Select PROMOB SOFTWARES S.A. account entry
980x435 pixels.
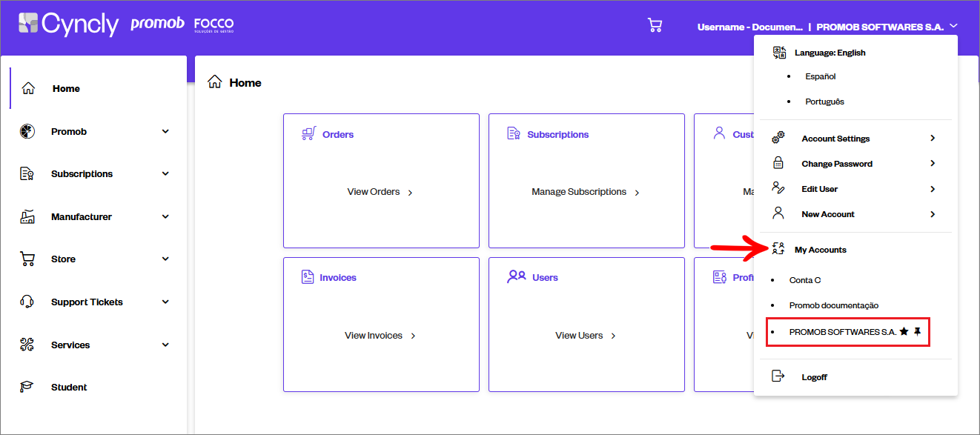tap(843, 332)
